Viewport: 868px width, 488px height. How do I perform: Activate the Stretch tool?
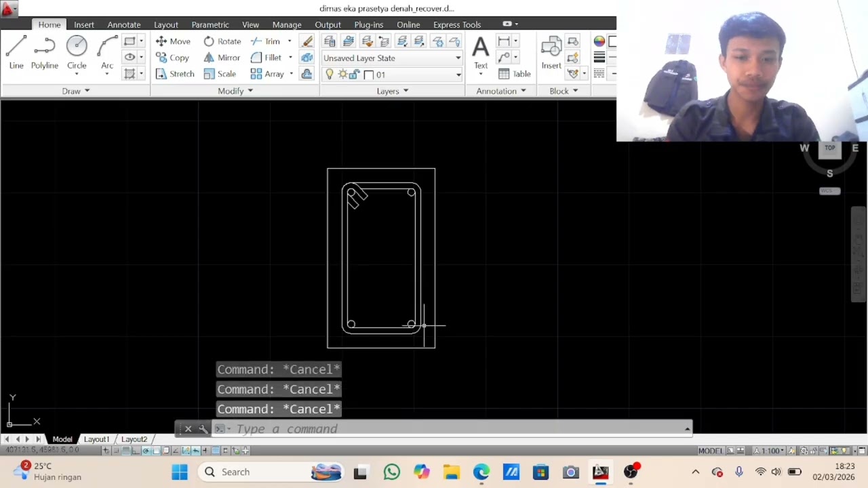pos(175,74)
